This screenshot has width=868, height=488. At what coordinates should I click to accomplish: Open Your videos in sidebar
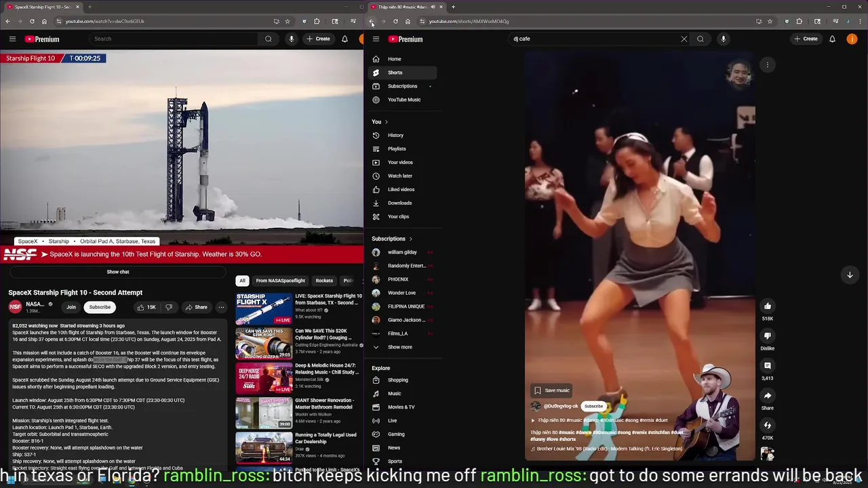(x=404, y=163)
